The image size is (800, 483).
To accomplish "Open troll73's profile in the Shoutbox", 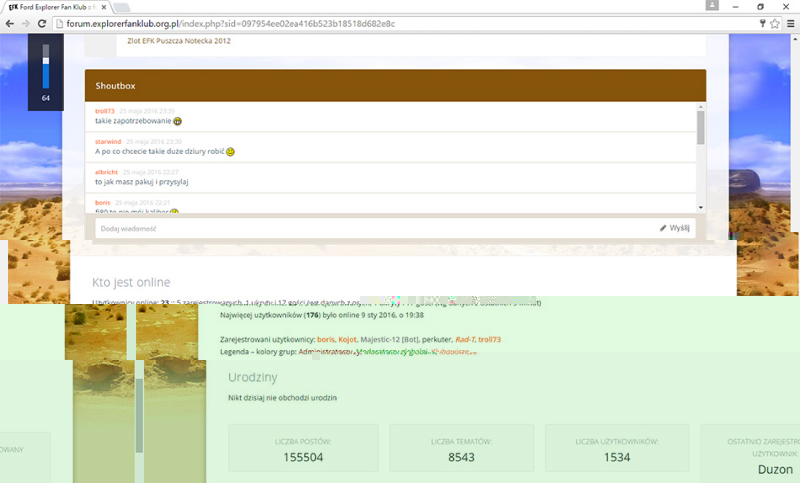I will coord(105,111).
